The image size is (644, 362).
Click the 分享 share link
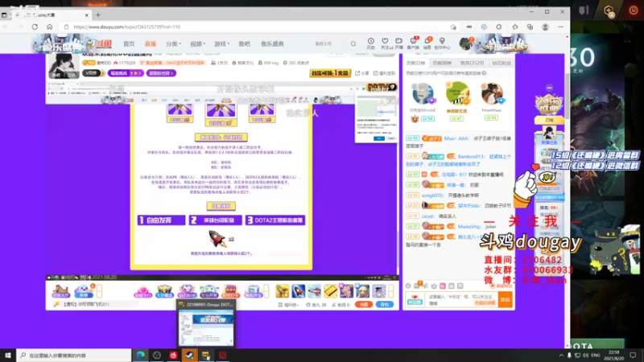pyautogui.click(x=362, y=73)
